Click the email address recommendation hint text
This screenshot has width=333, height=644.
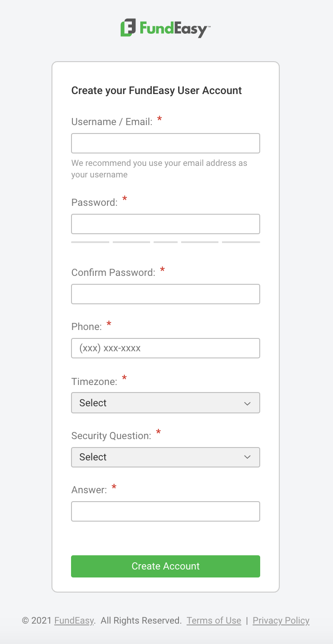pos(159,169)
